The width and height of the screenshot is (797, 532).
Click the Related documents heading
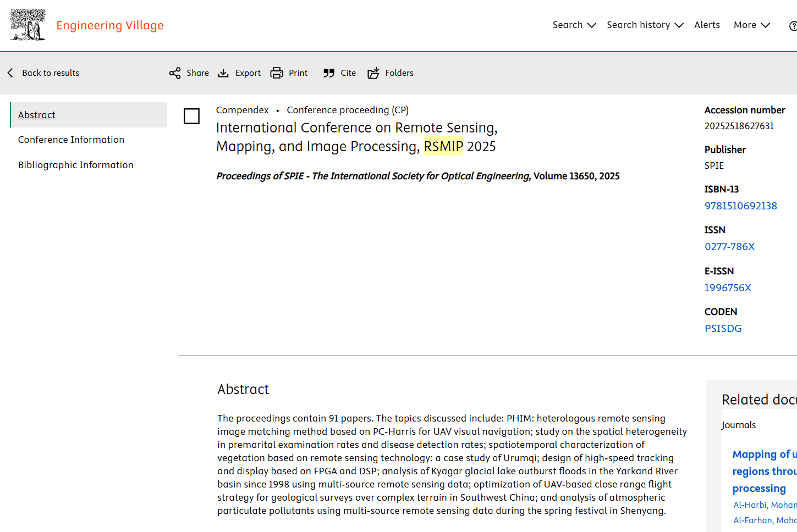[x=759, y=400]
